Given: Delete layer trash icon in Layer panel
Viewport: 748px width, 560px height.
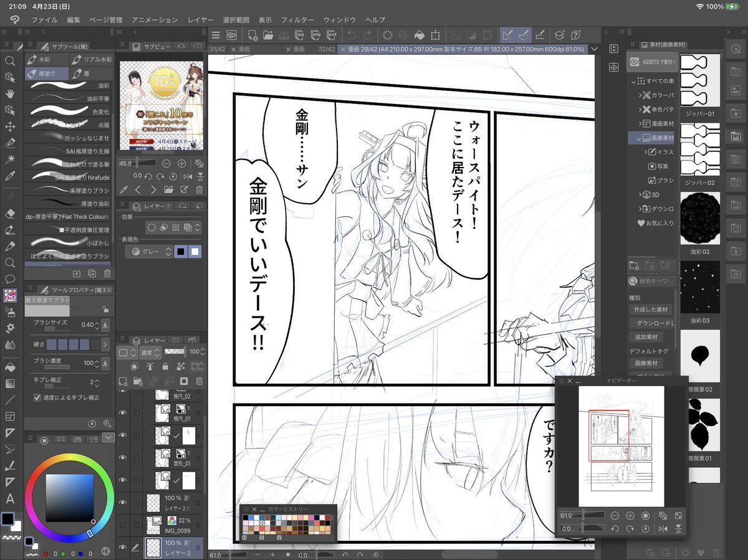Looking at the screenshot, I should [199, 381].
